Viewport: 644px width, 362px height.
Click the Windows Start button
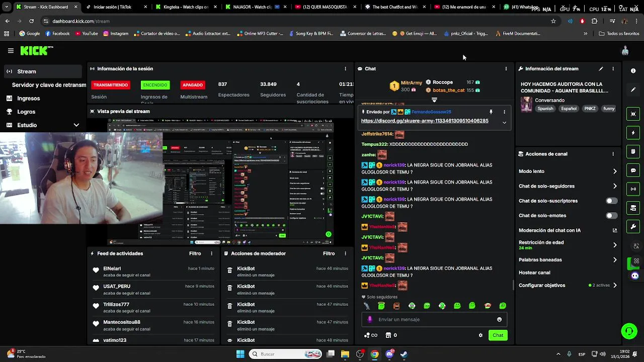tap(240, 354)
